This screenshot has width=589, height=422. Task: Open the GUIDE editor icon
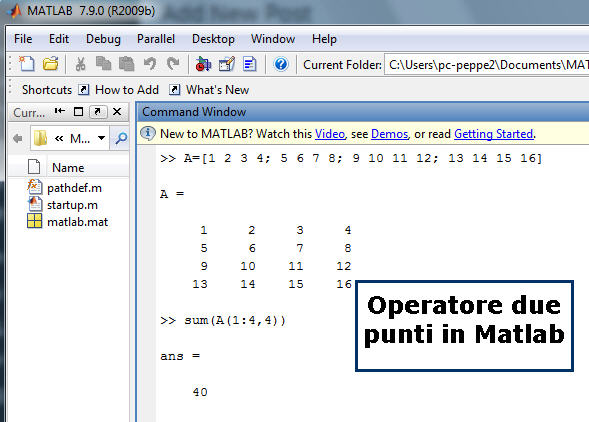click(x=227, y=64)
